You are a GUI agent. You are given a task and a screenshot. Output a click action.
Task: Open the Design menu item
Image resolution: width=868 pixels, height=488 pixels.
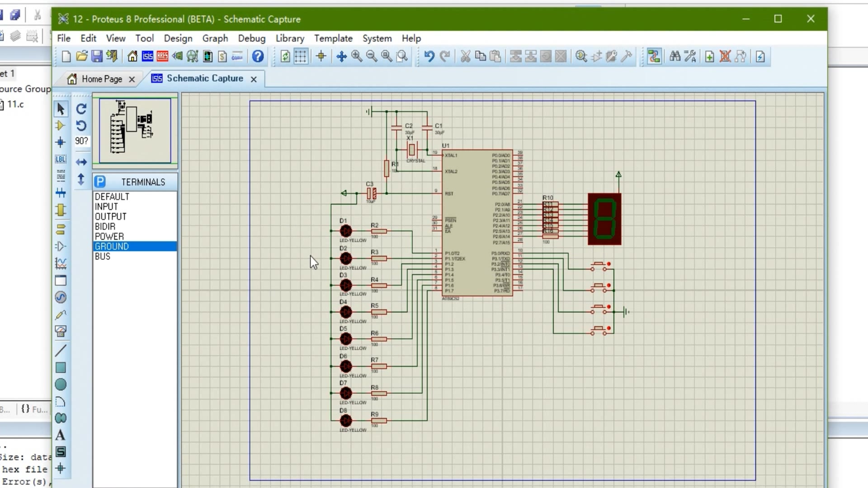pyautogui.click(x=178, y=38)
